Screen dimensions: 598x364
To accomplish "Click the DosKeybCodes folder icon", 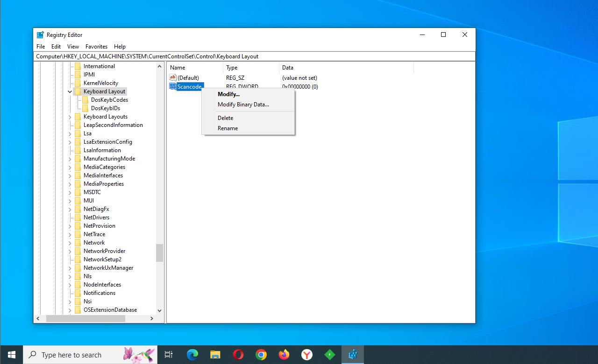I will click(85, 100).
